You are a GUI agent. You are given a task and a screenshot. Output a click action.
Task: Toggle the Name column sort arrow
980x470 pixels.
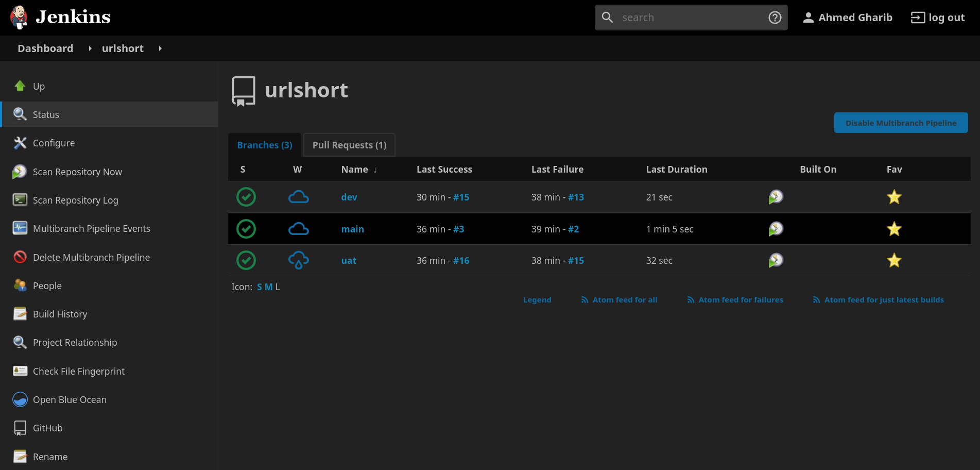375,169
